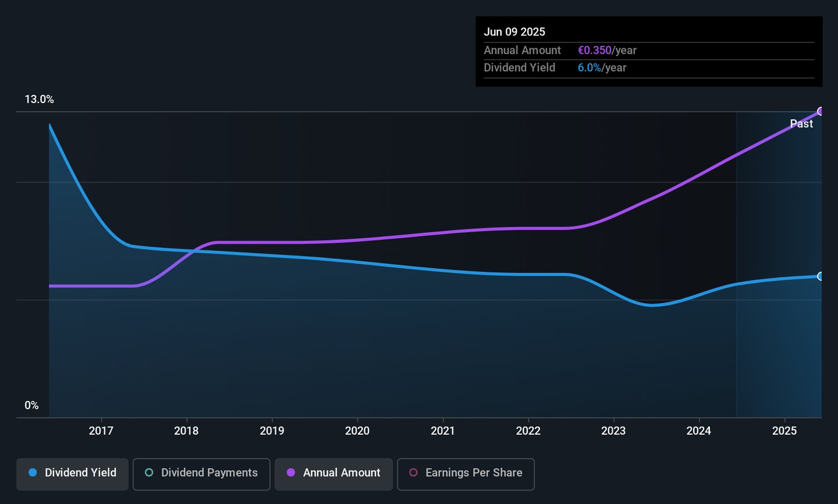
Task: Click the 2023 axis year label
Action: pyautogui.click(x=613, y=431)
